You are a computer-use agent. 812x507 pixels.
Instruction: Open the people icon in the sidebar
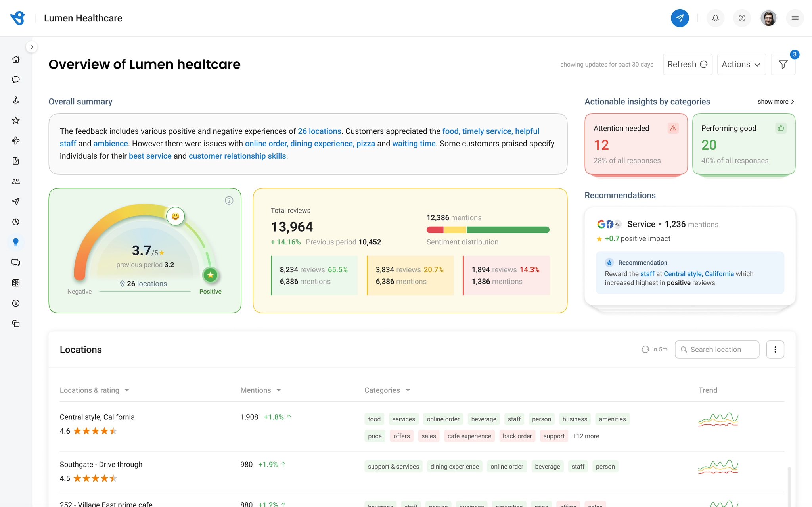tap(16, 181)
